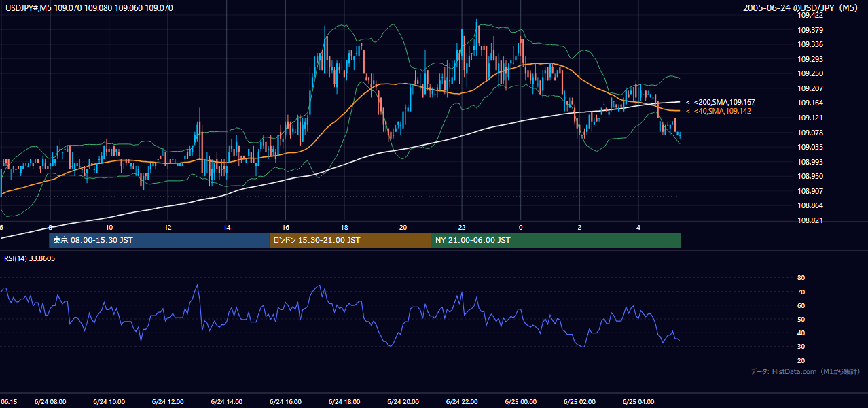Image resolution: width=868 pixels, height=408 pixels.
Task: Click the 6/24 14:00 date axis label
Action: pyautogui.click(x=227, y=402)
